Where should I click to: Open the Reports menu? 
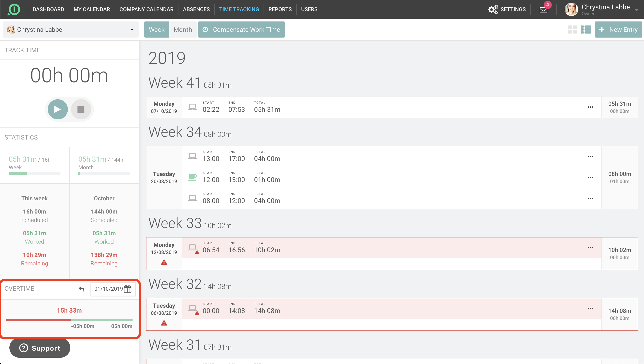click(280, 9)
